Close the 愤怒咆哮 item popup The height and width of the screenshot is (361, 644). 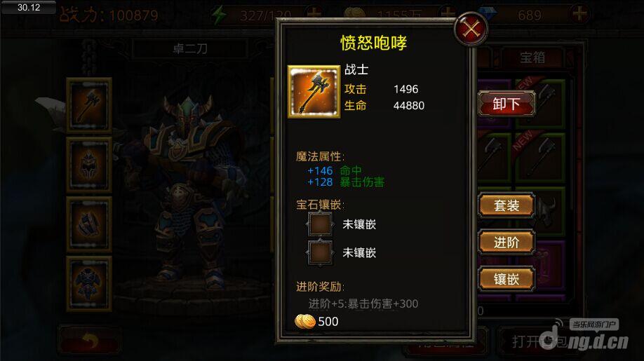point(471,29)
